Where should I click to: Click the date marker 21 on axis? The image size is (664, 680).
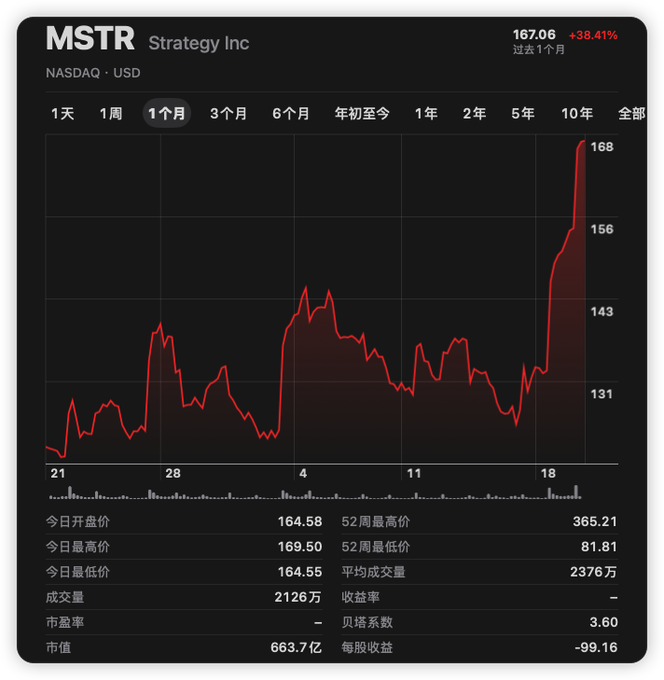(x=58, y=473)
